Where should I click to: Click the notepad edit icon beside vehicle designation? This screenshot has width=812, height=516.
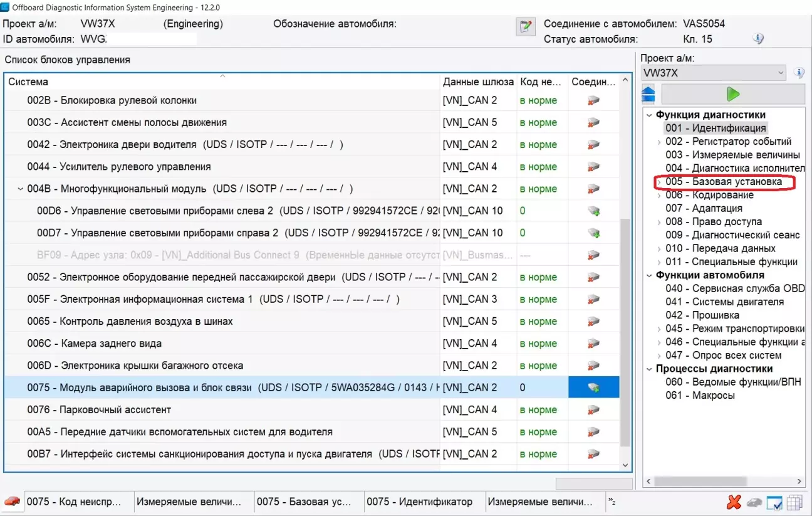pyautogui.click(x=525, y=26)
